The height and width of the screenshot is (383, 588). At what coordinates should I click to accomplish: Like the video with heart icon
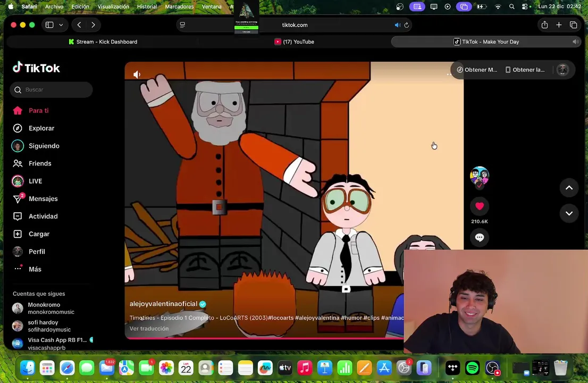click(x=479, y=206)
